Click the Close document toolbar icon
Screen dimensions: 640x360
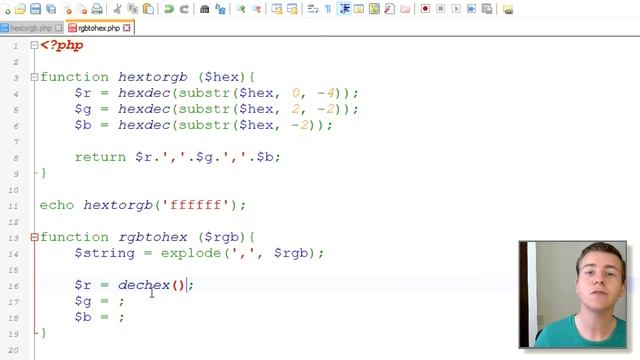pyautogui.click(x=67, y=9)
